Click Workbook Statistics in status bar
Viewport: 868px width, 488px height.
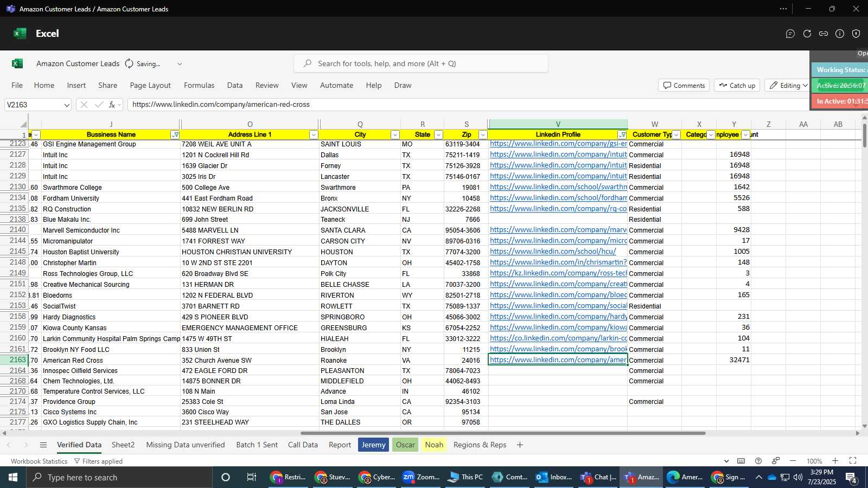(x=39, y=461)
